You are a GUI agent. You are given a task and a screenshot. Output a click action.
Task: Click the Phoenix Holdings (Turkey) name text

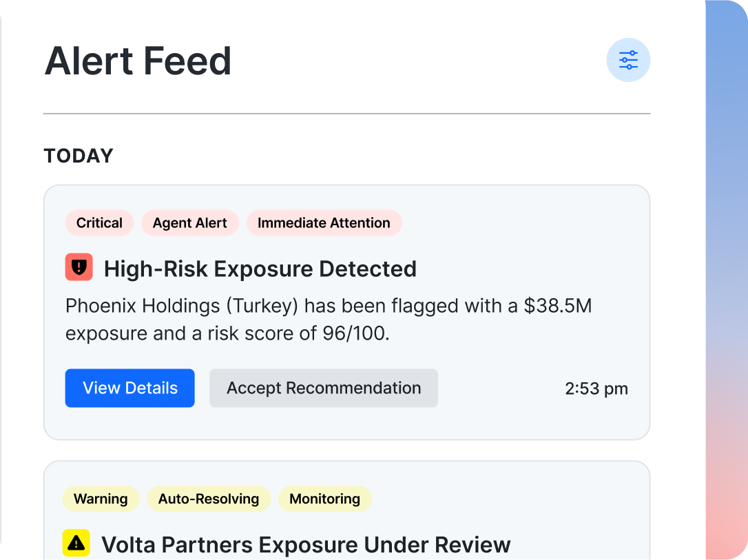click(182, 306)
